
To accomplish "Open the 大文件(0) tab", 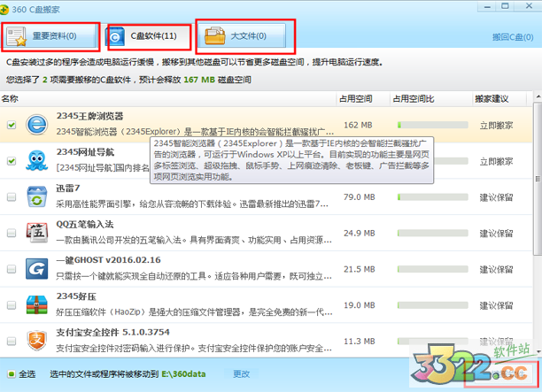I will point(244,36).
